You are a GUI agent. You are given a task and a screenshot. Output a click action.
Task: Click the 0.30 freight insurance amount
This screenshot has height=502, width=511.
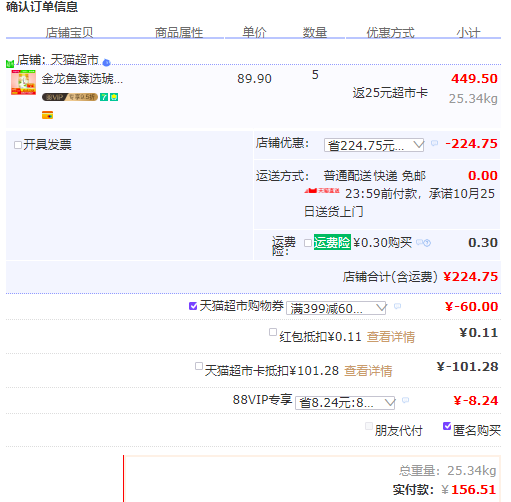pos(483,243)
